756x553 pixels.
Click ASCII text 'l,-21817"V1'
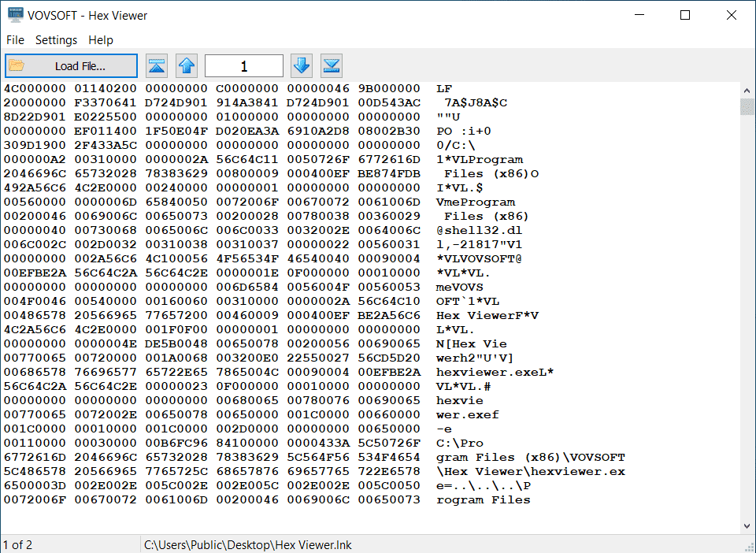tap(480, 244)
